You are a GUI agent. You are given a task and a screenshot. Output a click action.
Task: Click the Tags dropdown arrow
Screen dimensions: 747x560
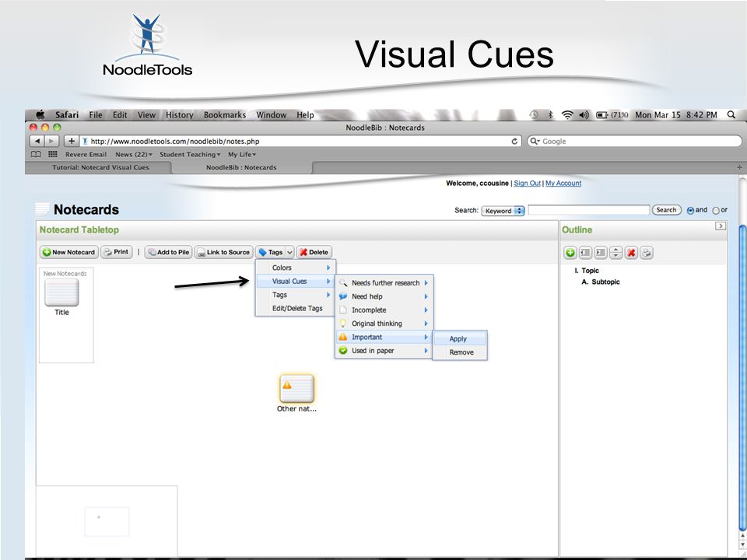tap(289, 252)
